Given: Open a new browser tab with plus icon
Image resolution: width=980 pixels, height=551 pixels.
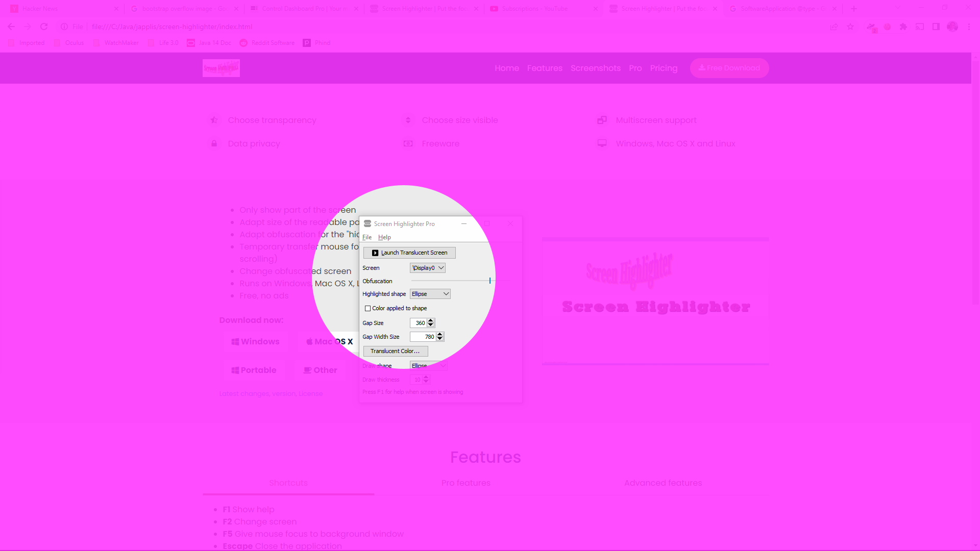Looking at the screenshot, I should point(854,9).
